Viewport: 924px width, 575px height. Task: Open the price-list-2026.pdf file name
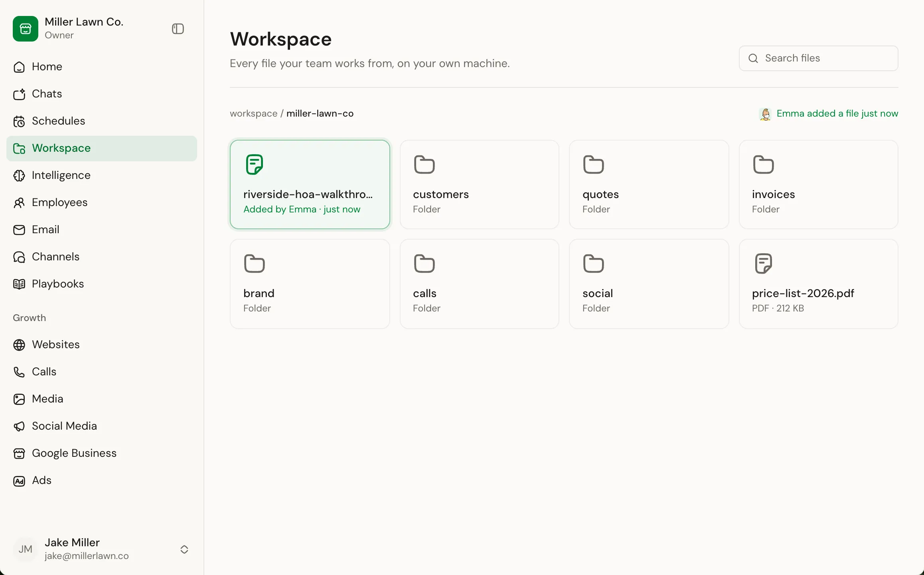[x=803, y=293]
